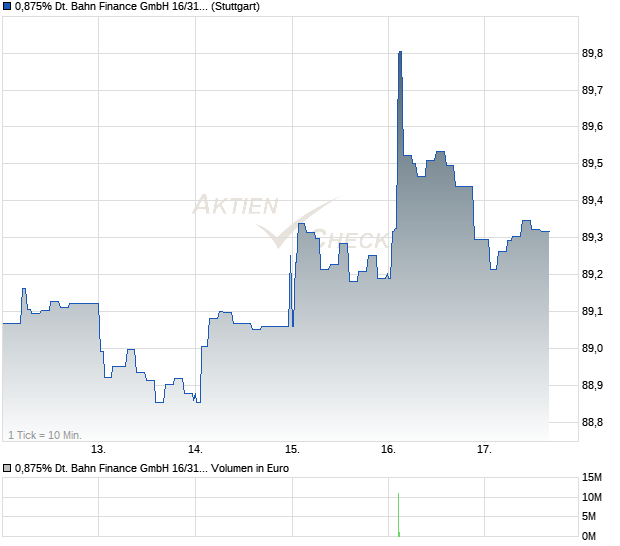This screenshot has height=546, width=620.
Task: Click the '89,6' price axis label
Action: point(592,127)
